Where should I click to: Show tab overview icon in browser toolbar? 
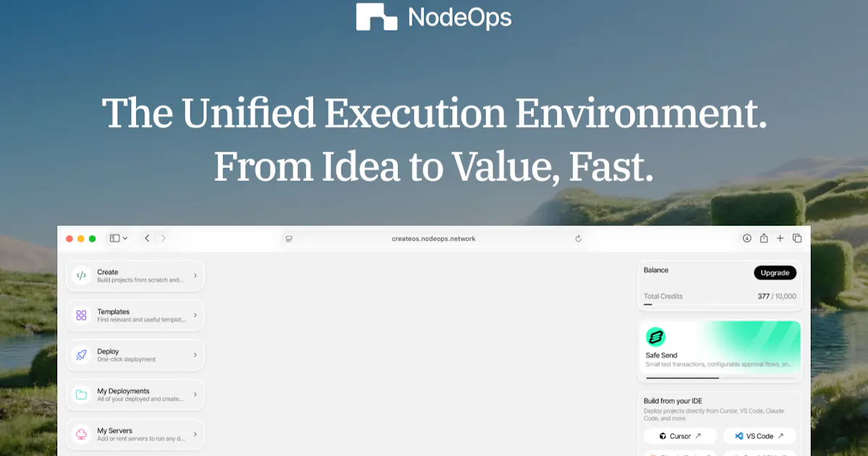pyautogui.click(x=797, y=238)
